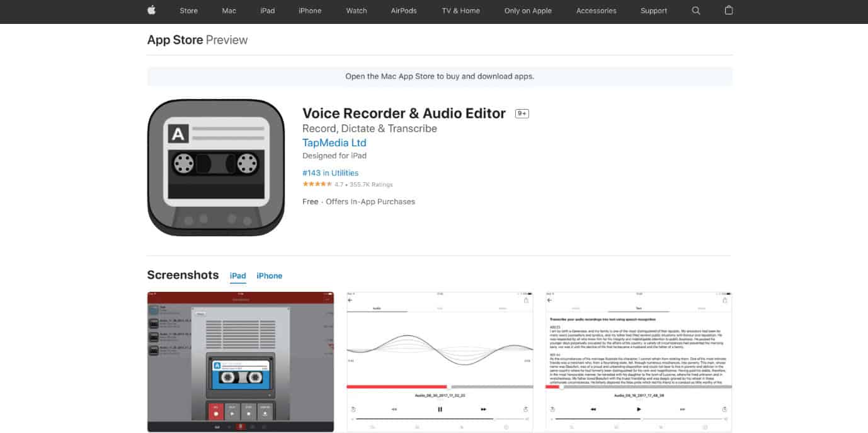Click the Designed for iPad text
868x433 pixels.
click(x=334, y=156)
